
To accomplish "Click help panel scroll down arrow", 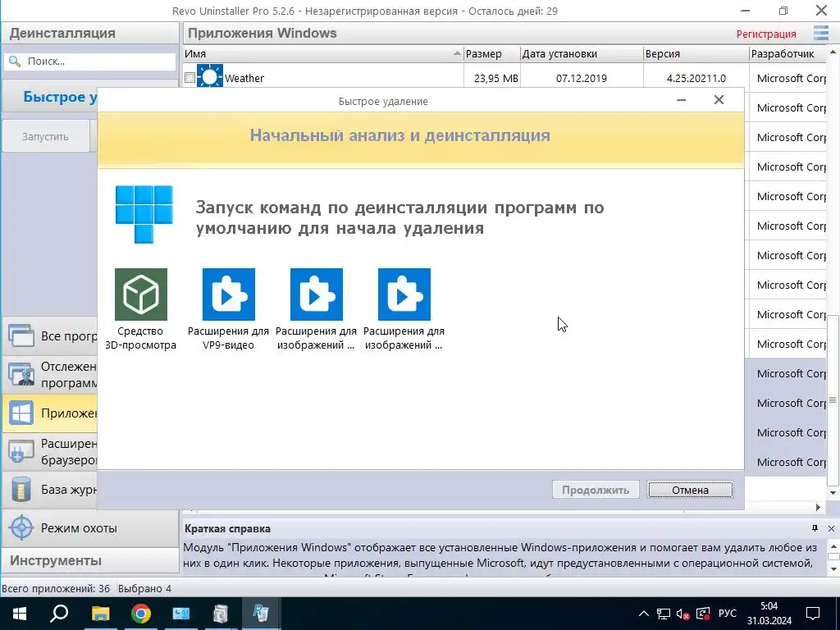I will pos(833,568).
